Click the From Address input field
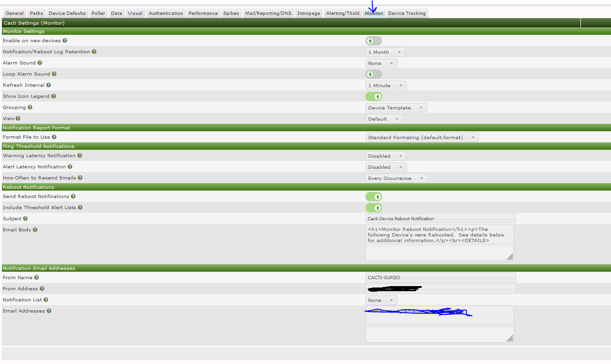This screenshot has width=611, height=364. coord(441,288)
